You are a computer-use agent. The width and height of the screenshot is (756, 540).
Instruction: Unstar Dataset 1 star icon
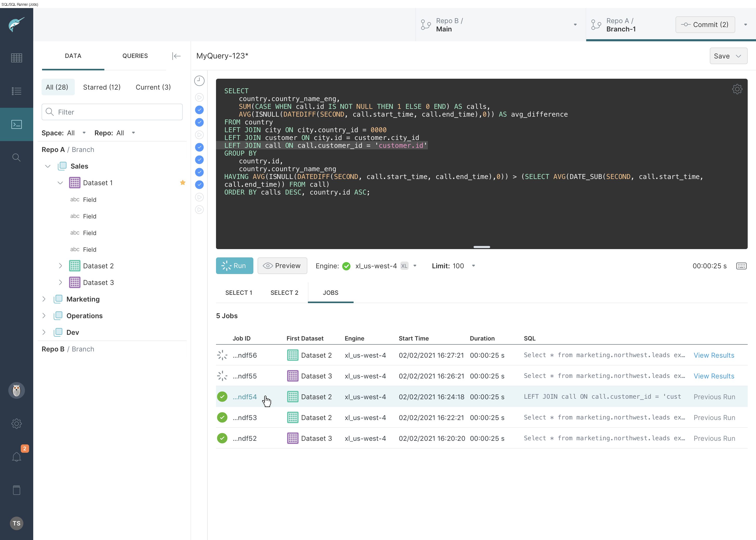pos(183,183)
